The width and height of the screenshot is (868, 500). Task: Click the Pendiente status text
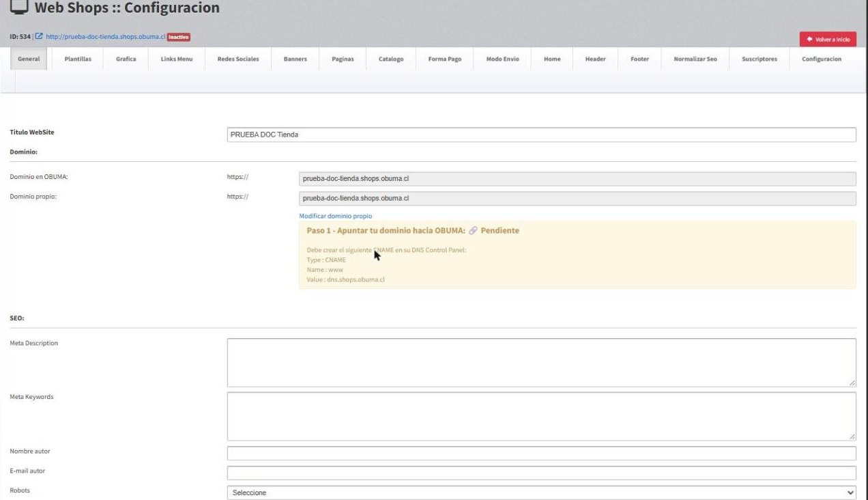pos(500,231)
